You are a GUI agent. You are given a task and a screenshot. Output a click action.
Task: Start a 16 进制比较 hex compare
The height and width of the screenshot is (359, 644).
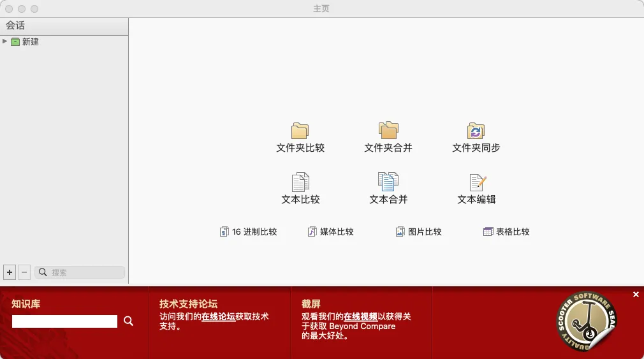(x=249, y=232)
